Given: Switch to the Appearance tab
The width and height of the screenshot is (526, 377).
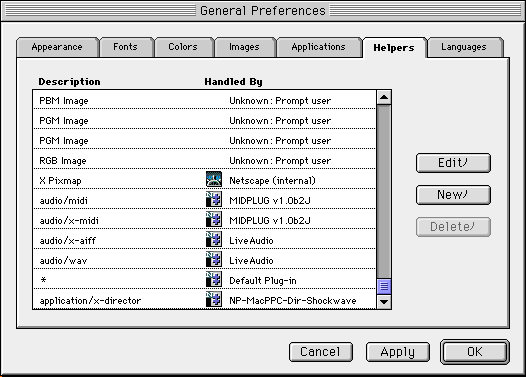Looking at the screenshot, I should [x=57, y=47].
